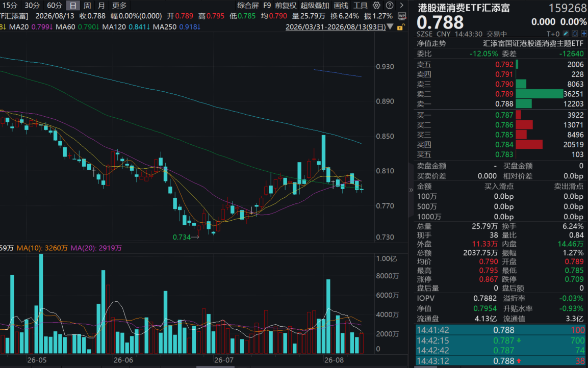Screen dimensions: 588x368
Task: Click the volume MA(20): 2919万 label
Action: point(96,248)
